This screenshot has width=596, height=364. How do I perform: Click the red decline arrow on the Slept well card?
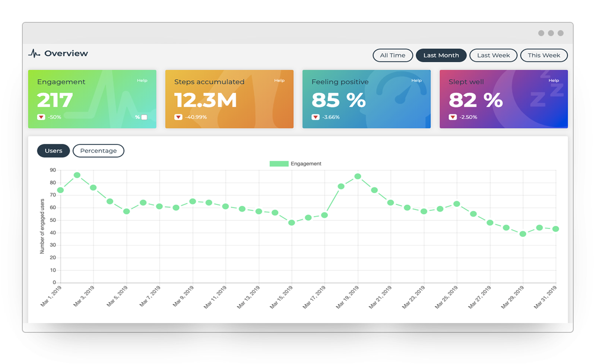452,117
